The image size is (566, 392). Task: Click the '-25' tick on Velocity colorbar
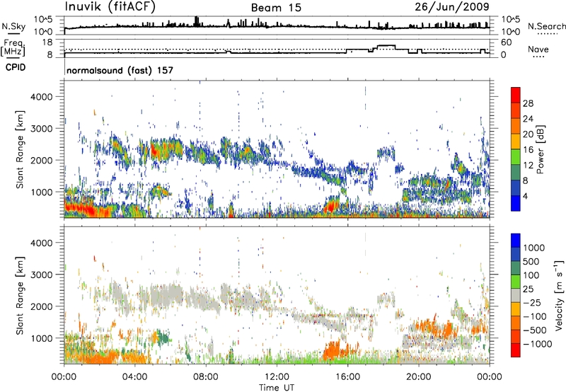click(533, 302)
